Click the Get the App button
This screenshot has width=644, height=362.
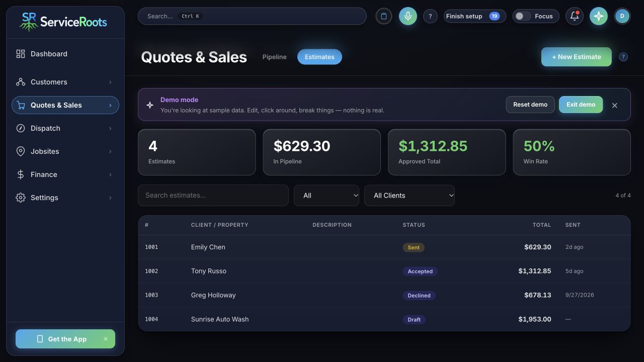[65, 339]
